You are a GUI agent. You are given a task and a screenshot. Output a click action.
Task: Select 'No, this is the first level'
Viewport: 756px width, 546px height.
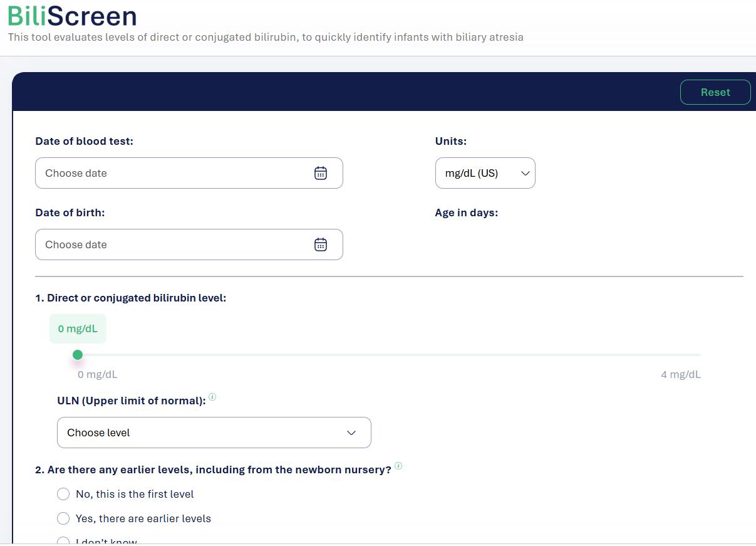pyautogui.click(x=63, y=494)
